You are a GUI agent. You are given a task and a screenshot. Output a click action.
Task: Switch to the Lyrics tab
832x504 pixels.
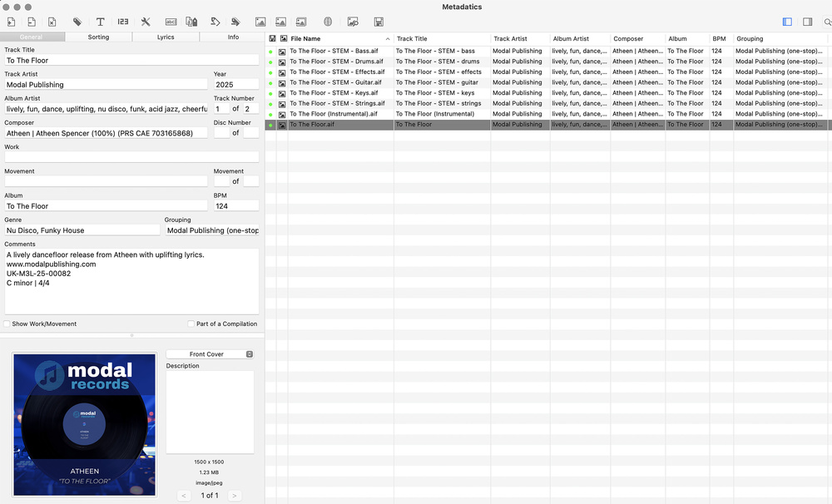(166, 37)
